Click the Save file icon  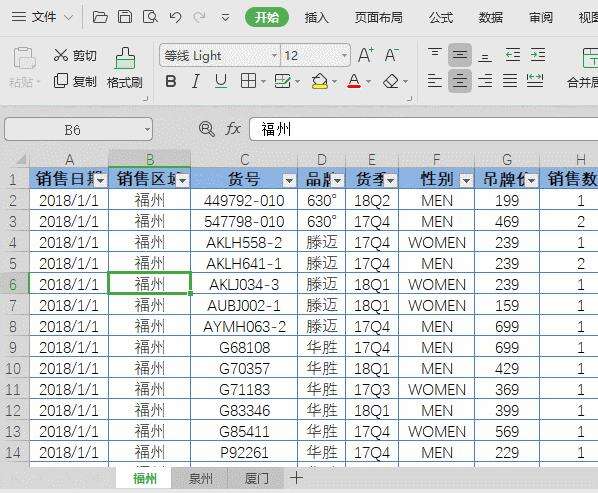[125, 17]
